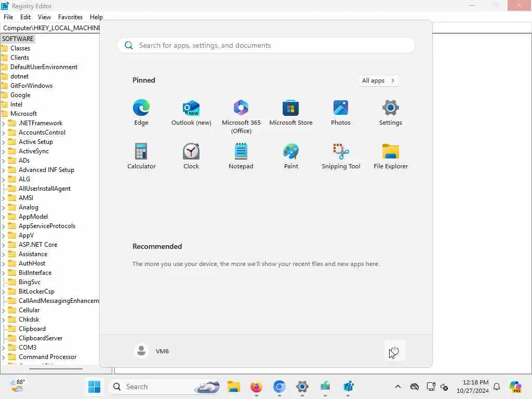Click the Windows Start button on taskbar

[x=94, y=387]
